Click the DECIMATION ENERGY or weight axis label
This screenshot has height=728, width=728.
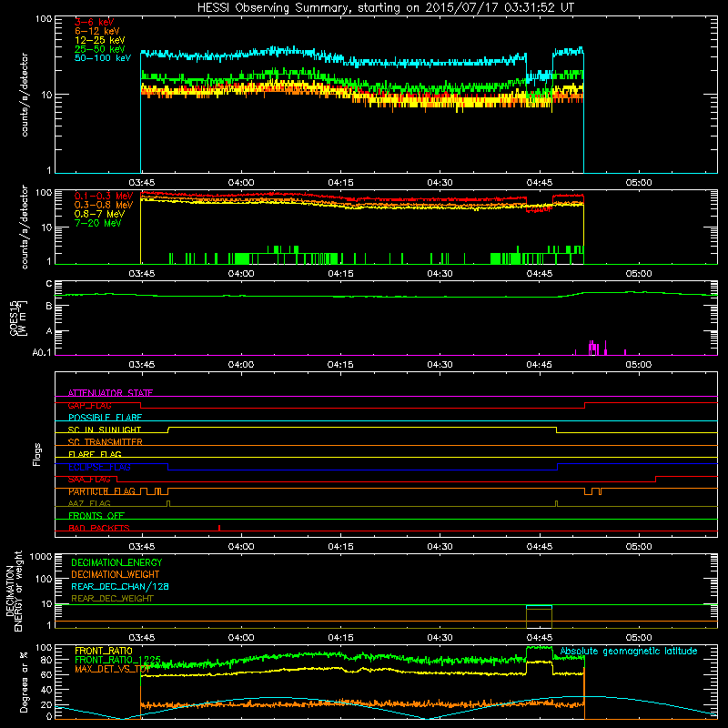point(14,591)
